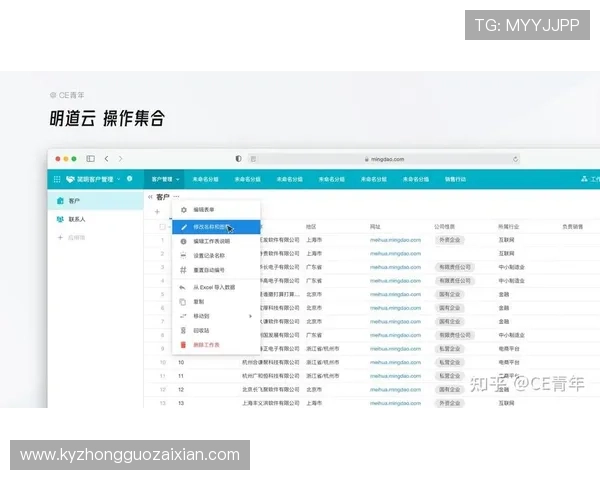Image resolution: width=600 pixels, height=480 pixels.
Task: Click 有限责任公司 tag in row 3
Action: coord(455,267)
